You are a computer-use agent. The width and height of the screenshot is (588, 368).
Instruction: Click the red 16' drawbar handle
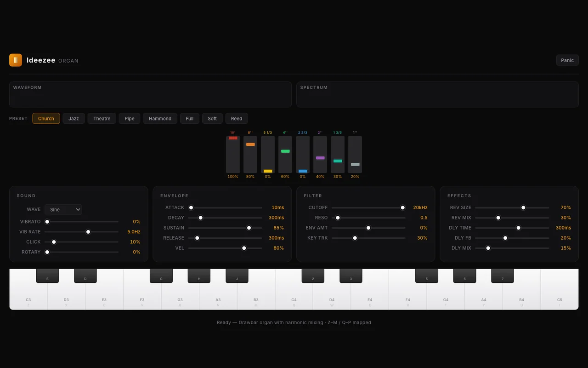click(233, 138)
